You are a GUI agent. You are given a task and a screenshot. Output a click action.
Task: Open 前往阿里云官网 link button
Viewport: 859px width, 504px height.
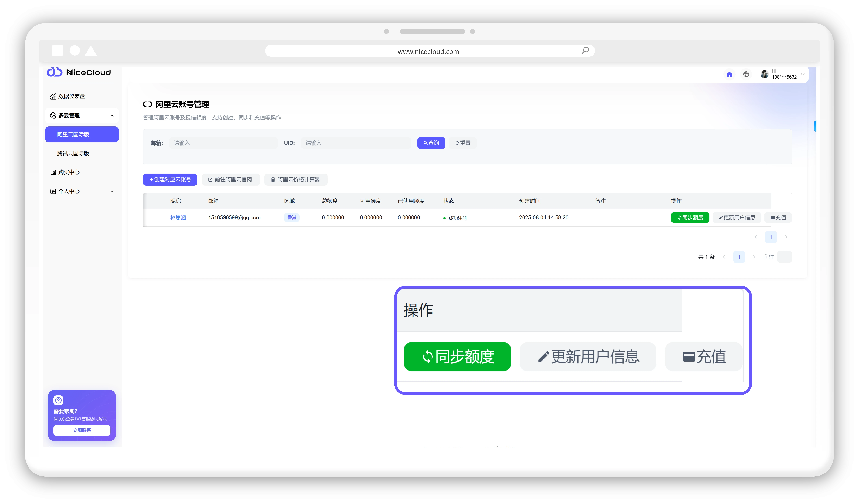[x=230, y=180]
